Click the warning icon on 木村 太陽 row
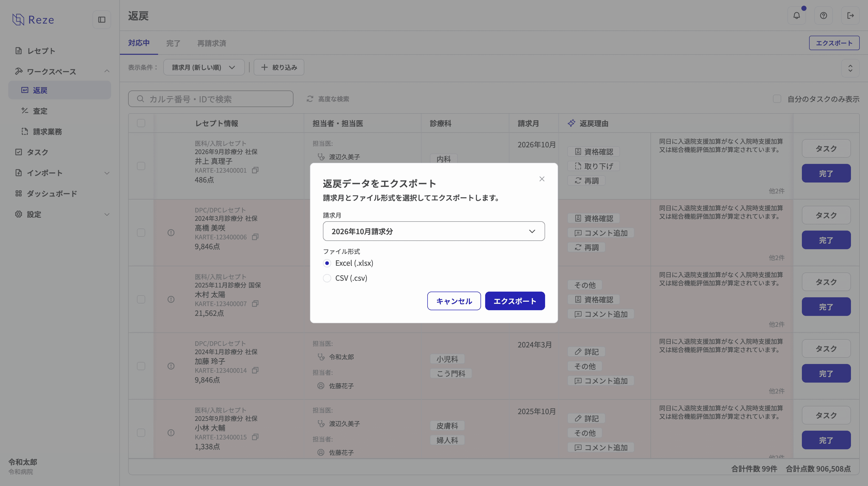The height and width of the screenshot is (486, 868). 171,300
